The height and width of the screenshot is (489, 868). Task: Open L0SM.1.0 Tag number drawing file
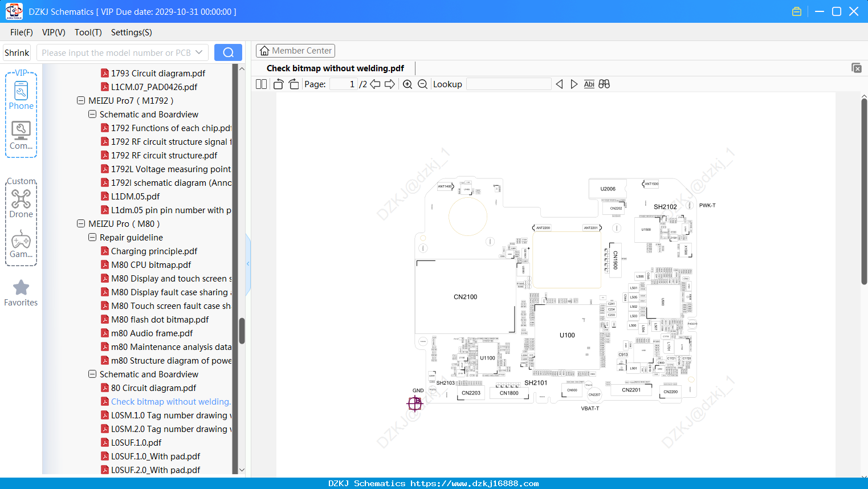point(171,415)
